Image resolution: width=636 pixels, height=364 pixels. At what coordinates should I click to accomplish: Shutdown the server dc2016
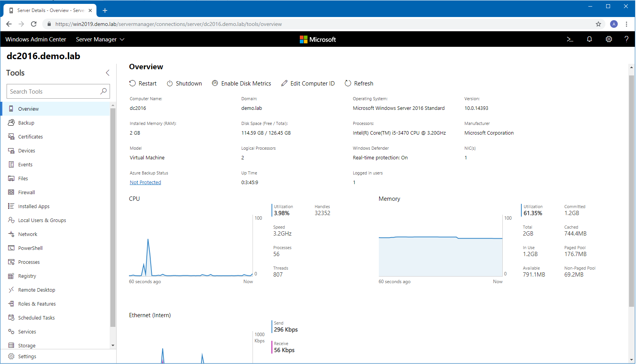point(184,83)
